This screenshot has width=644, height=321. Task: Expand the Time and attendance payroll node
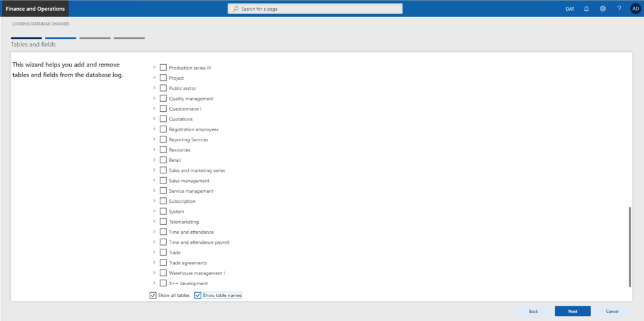point(155,242)
